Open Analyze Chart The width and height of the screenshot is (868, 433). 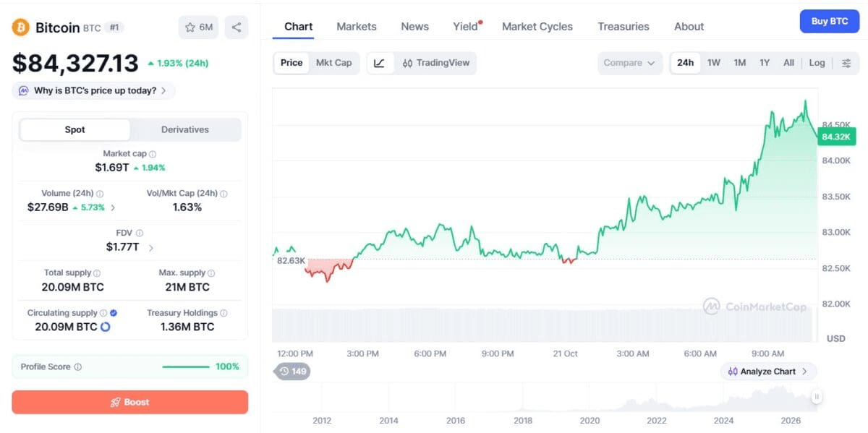768,372
